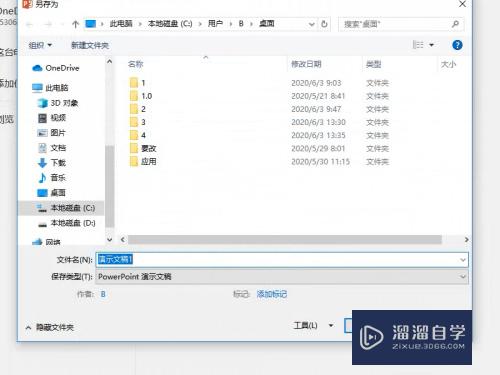
Task: Click 添加标记 link
Action: (272, 294)
